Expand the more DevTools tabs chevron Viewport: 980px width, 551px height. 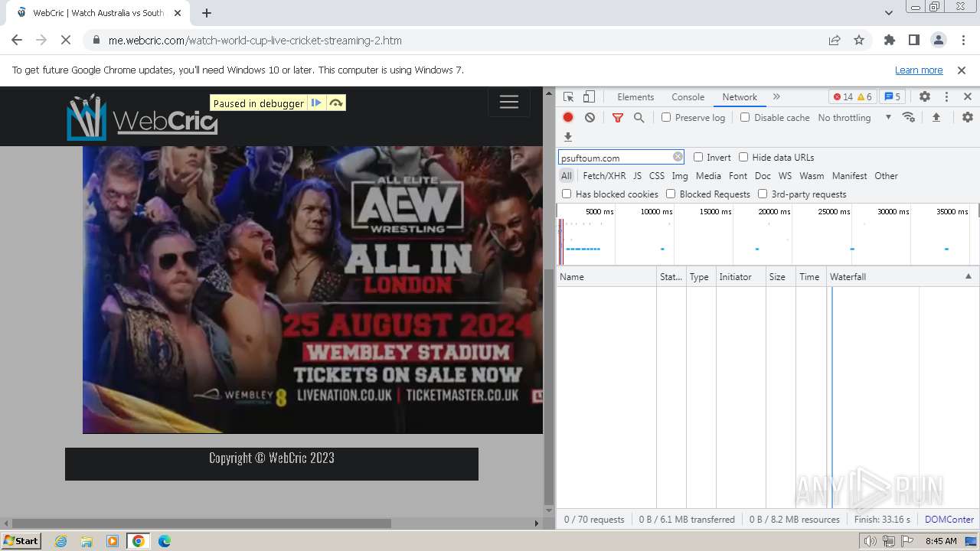click(x=776, y=97)
